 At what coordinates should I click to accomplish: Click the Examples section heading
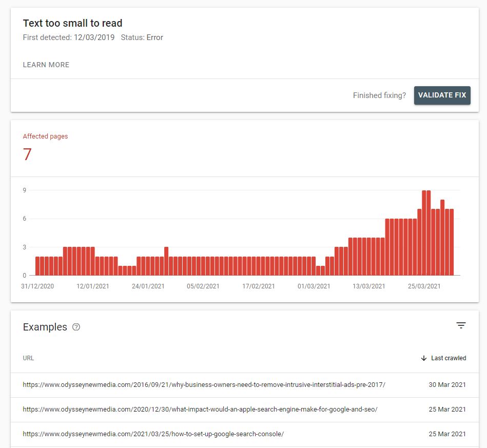(x=45, y=327)
